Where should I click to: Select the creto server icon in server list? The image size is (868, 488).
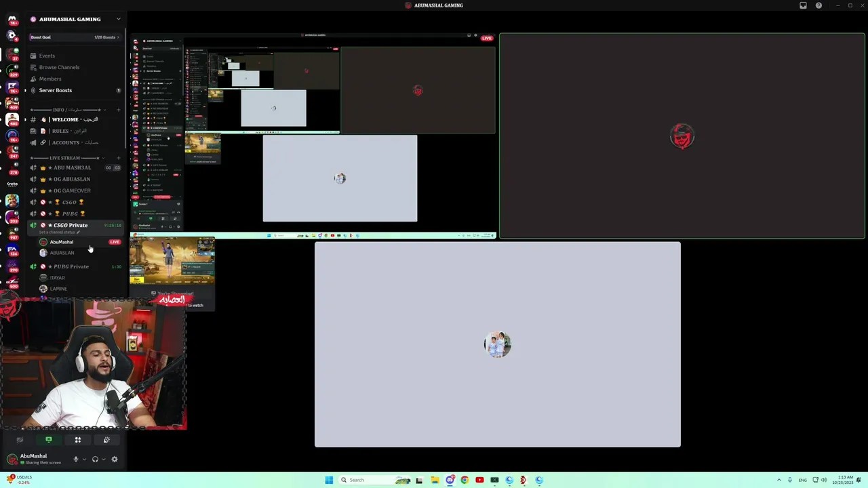point(12,184)
